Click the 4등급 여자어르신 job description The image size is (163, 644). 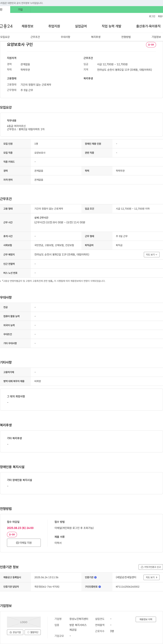(x=16, y=126)
